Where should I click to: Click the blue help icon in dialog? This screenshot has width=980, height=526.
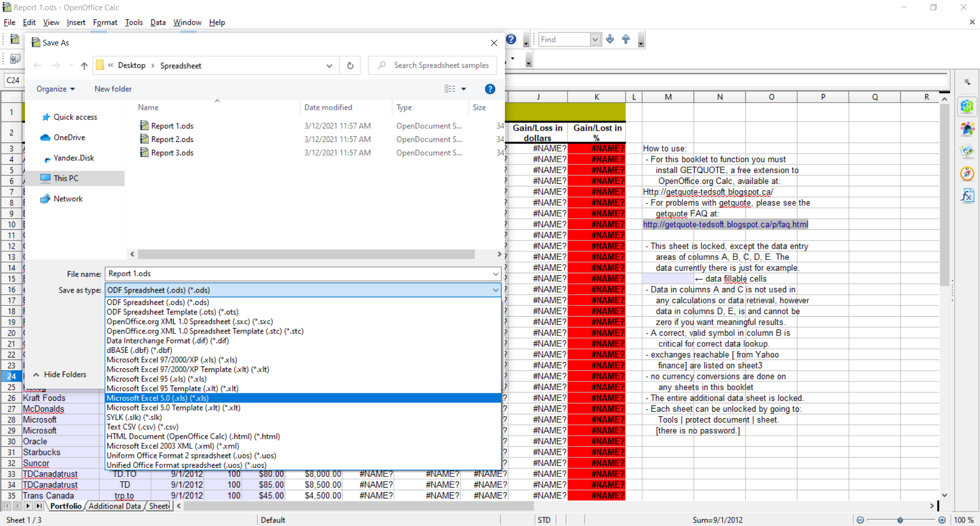489,89
